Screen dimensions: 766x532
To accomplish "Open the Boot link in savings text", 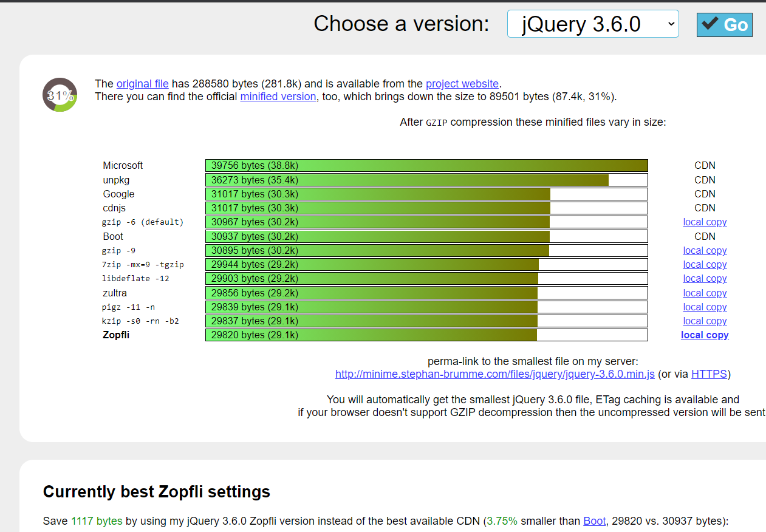I will point(595,521).
